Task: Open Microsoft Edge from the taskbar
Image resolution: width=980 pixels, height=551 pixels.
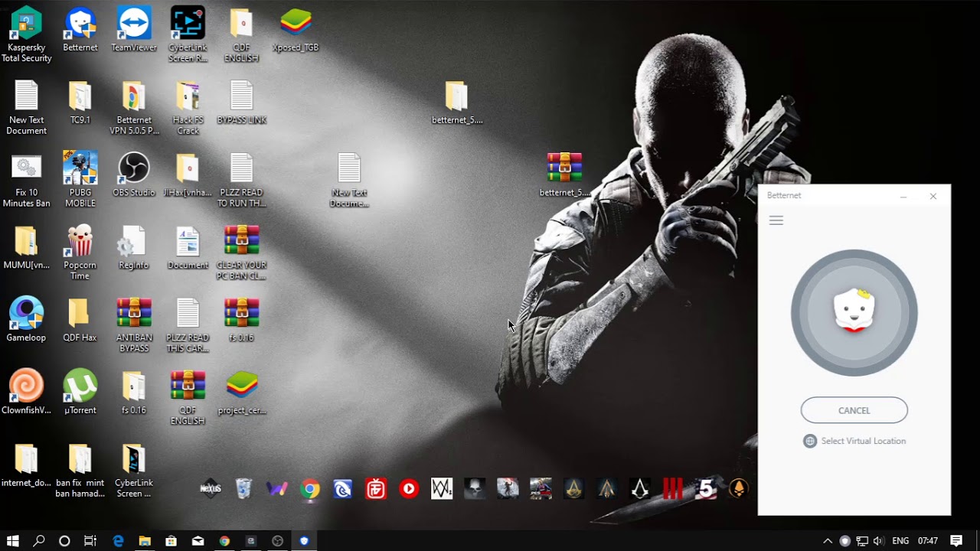Action: point(118,540)
